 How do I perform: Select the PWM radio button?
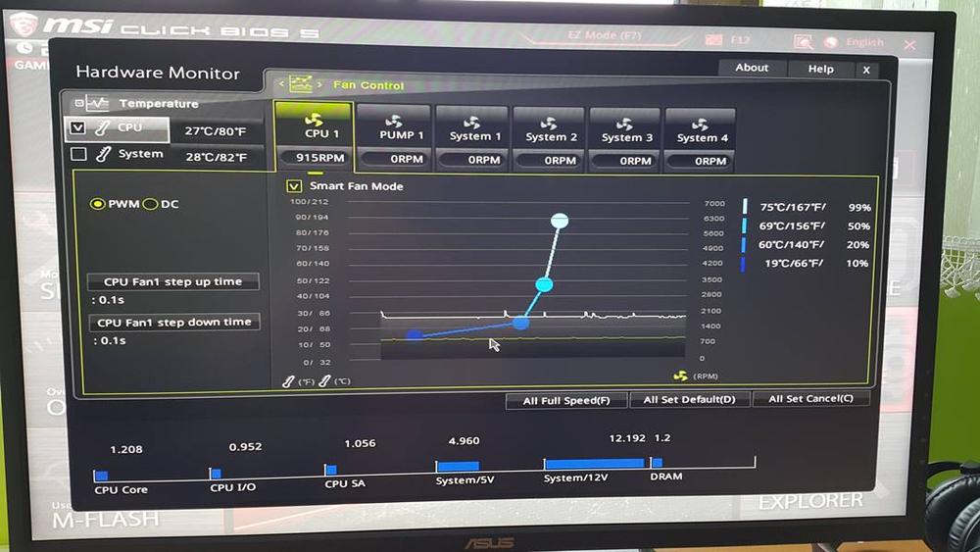(97, 204)
